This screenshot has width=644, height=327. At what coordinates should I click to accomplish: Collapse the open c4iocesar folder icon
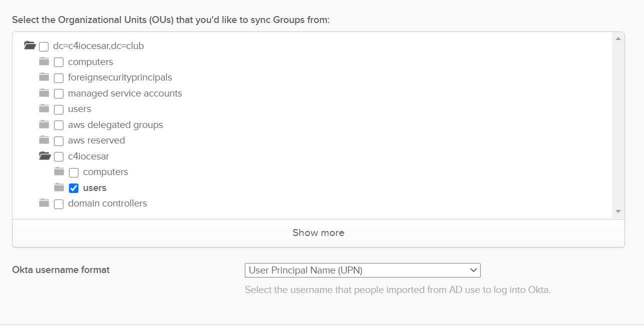click(x=45, y=156)
